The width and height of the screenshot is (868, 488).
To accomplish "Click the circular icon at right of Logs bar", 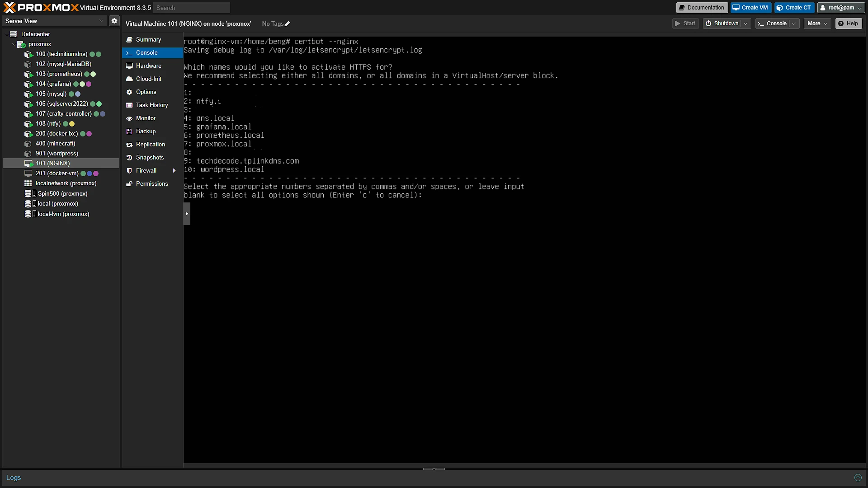I will (858, 478).
